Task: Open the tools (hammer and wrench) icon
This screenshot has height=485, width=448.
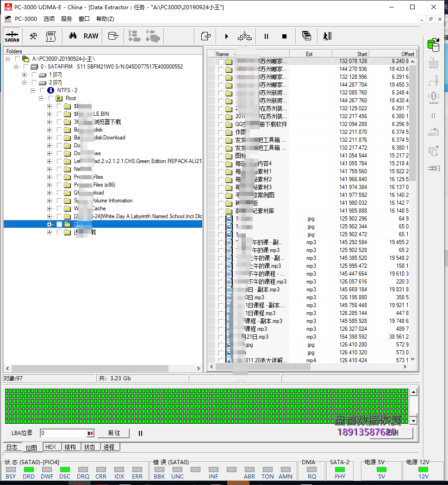Action: point(33,37)
